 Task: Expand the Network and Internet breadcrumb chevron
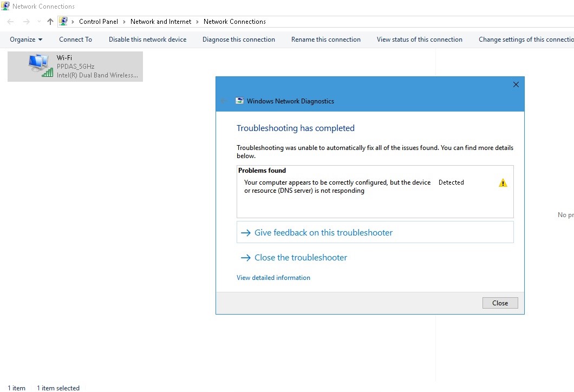(x=197, y=21)
